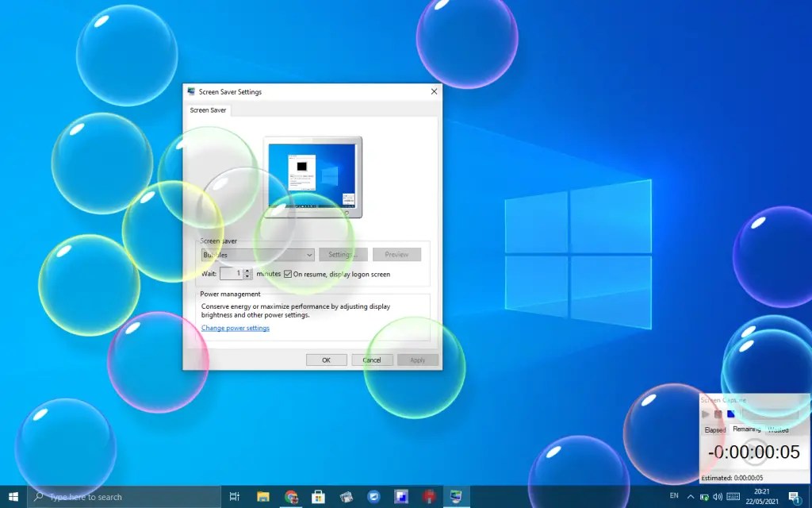Open Change power settings link
The width and height of the screenshot is (812, 508).
click(236, 327)
